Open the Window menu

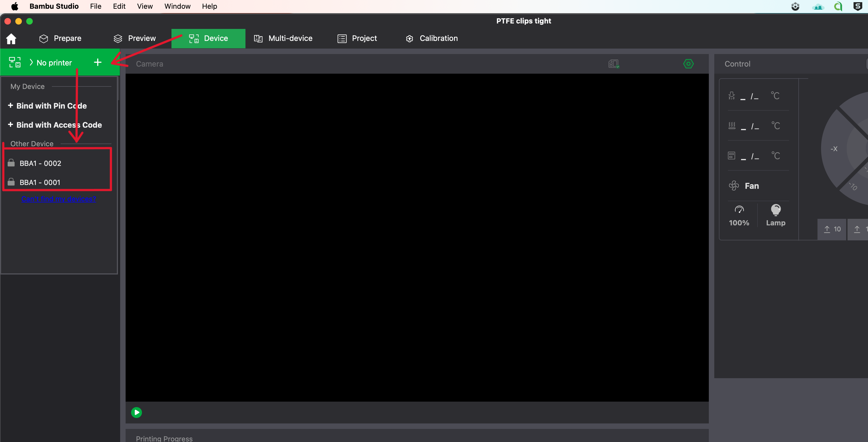(x=177, y=6)
